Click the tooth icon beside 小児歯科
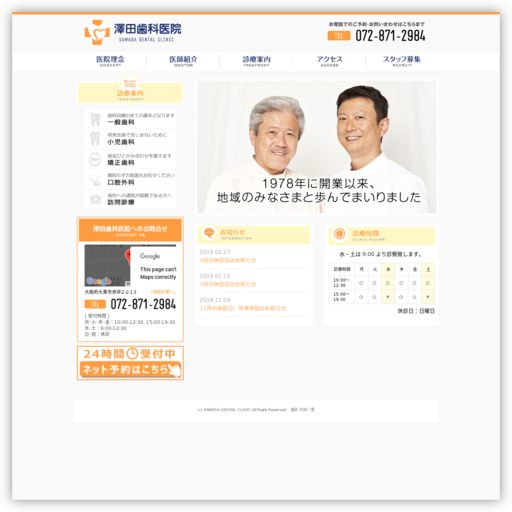Image resolution: width=512 pixels, height=512 pixels. [95, 139]
